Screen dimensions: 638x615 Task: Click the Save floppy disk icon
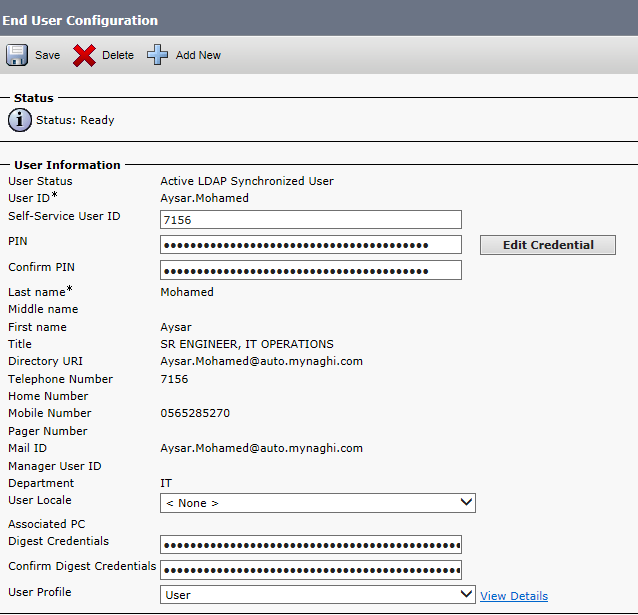[x=17, y=55]
